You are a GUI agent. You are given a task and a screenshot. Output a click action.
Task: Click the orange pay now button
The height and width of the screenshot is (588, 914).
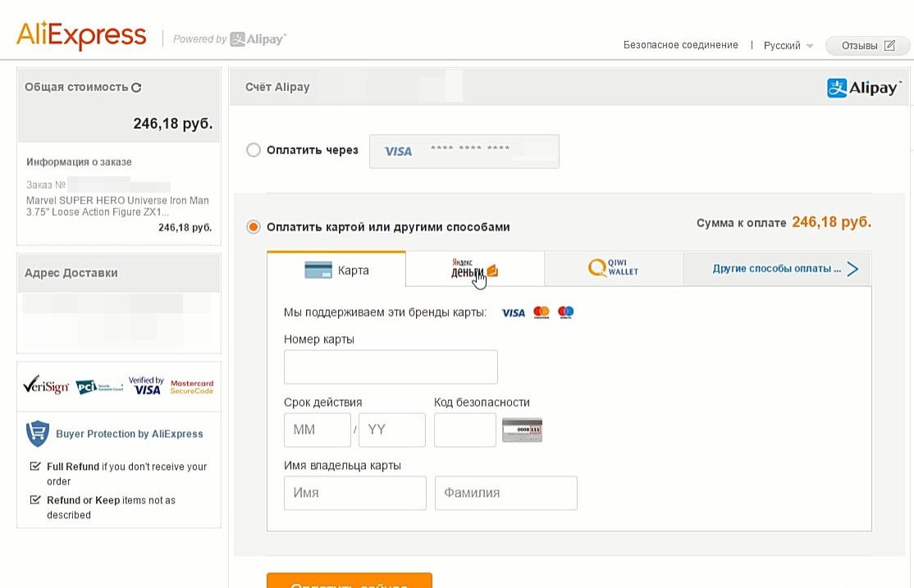[x=350, y=581]
